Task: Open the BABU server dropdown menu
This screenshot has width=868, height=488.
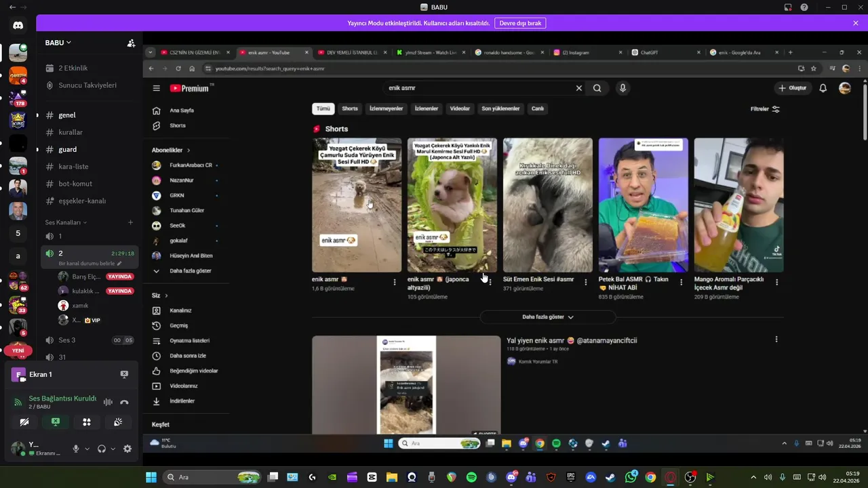Action: pyautogui.click(x=58, y=43)
